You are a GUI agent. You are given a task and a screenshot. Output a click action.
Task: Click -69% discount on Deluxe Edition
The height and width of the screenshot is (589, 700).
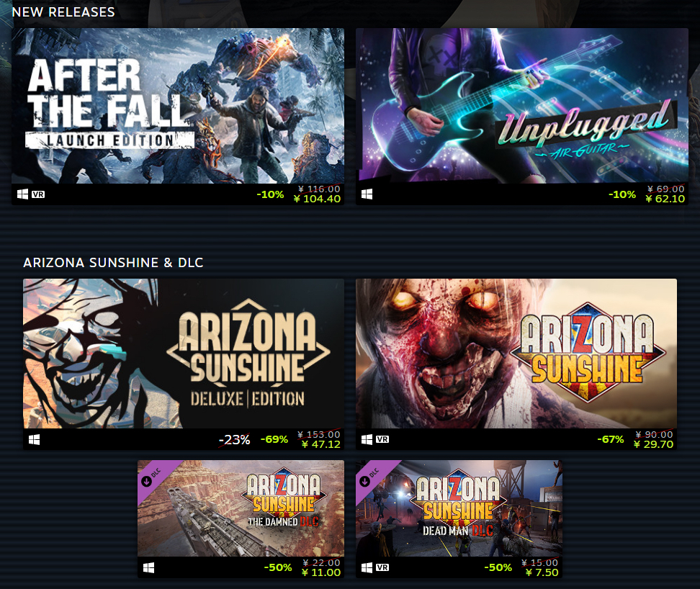pos(274,439)
